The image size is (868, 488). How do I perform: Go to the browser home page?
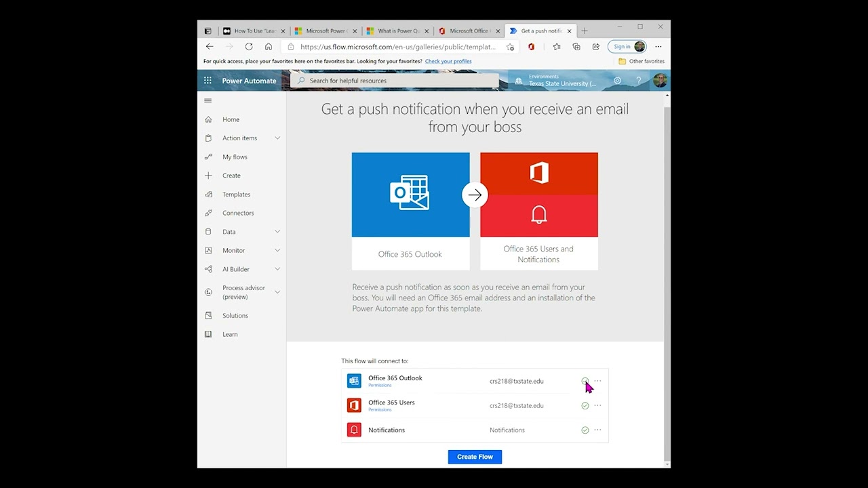pos(269,47)
